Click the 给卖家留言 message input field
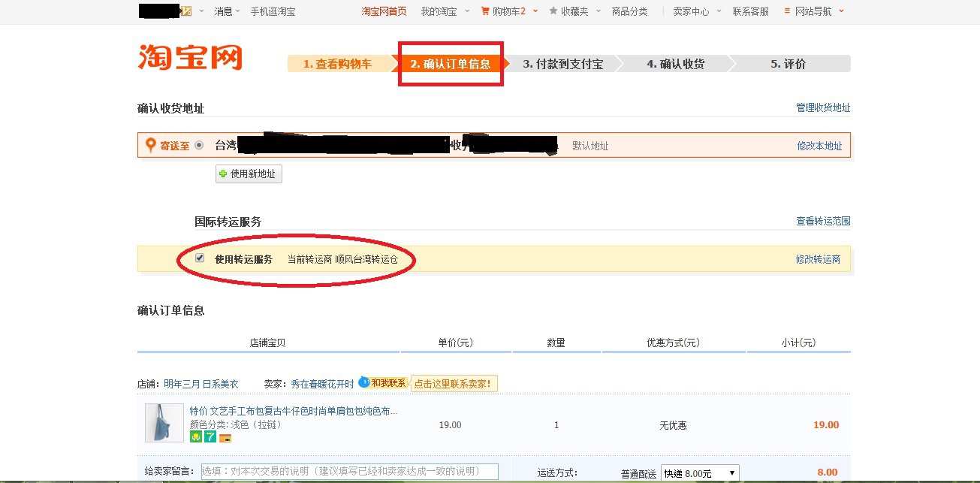The width and height of the screenshot is (980, 483). pyautogui.click(x=350, y=472)
